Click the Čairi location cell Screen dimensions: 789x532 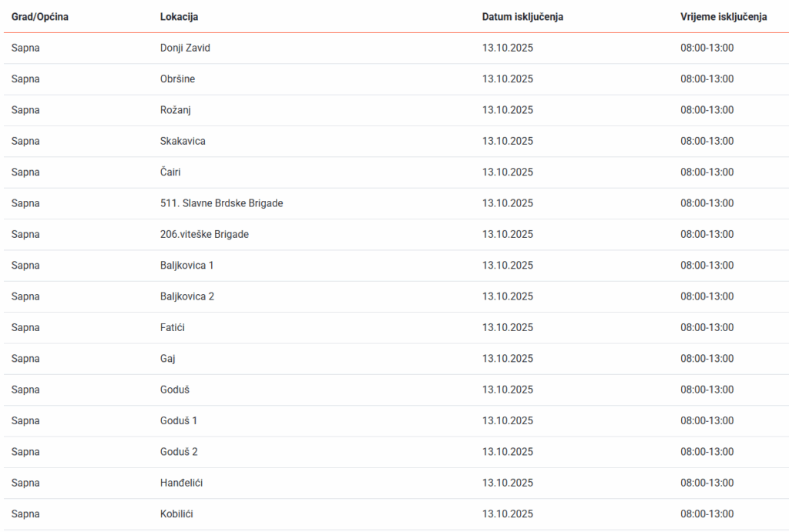tap(170, 172)
